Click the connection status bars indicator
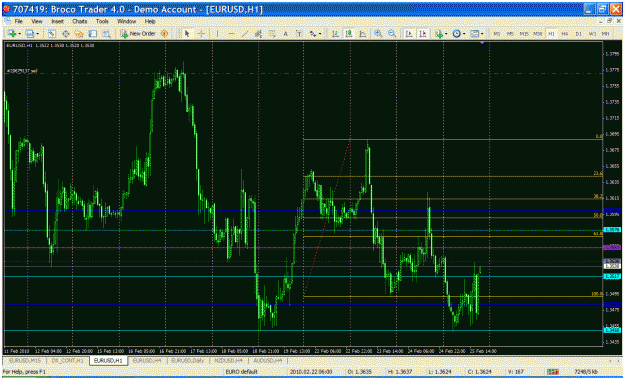This screenshot has width=625, height=378. pos(553,372)
